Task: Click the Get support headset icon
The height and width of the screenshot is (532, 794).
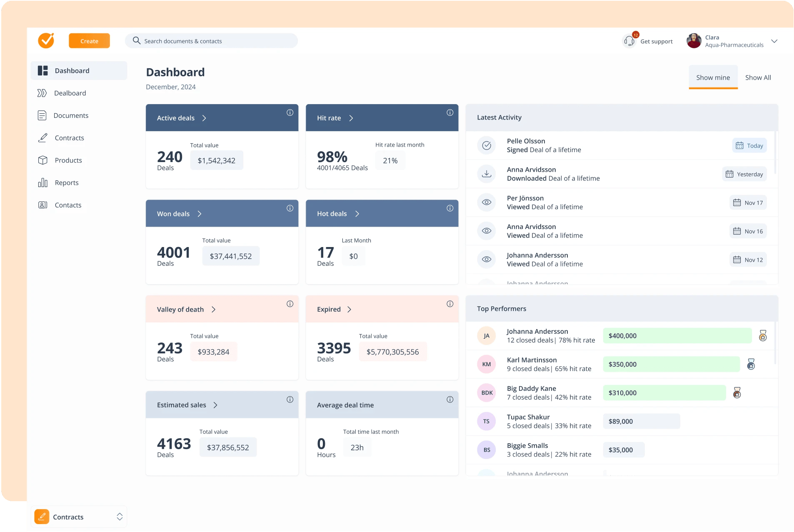Action: coord(630,41)
